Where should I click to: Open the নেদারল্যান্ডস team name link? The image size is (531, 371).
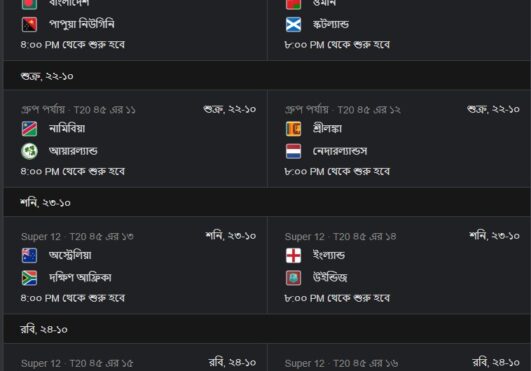340,151
